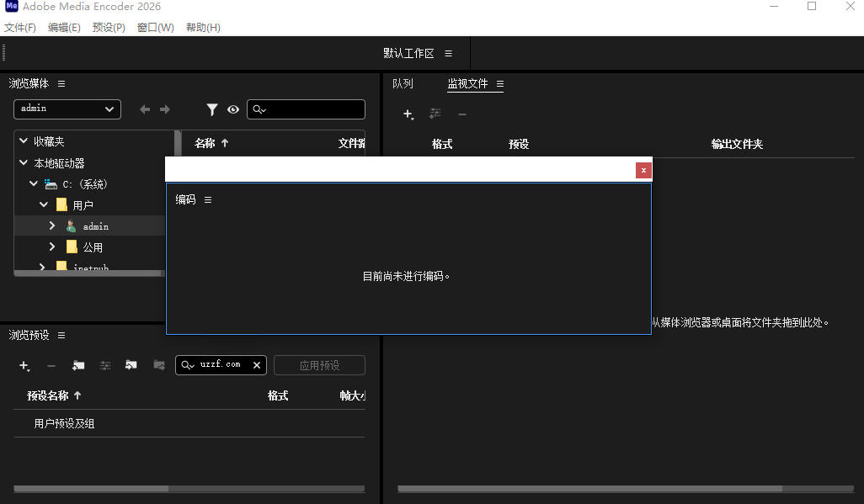
Task: Focus the preset search field with uzzf.com
Action: (221, 364)
